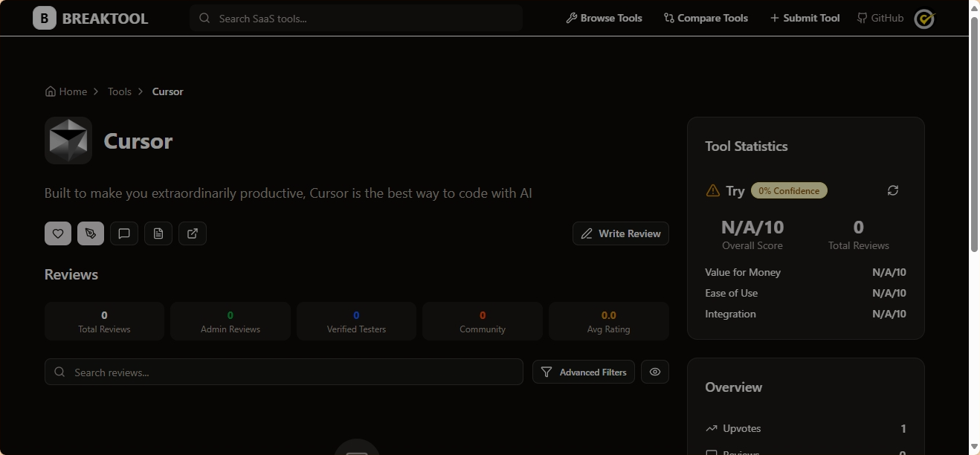Open Advanced Filters
This screenshot has width=980, height=455.
coord(584,372)
